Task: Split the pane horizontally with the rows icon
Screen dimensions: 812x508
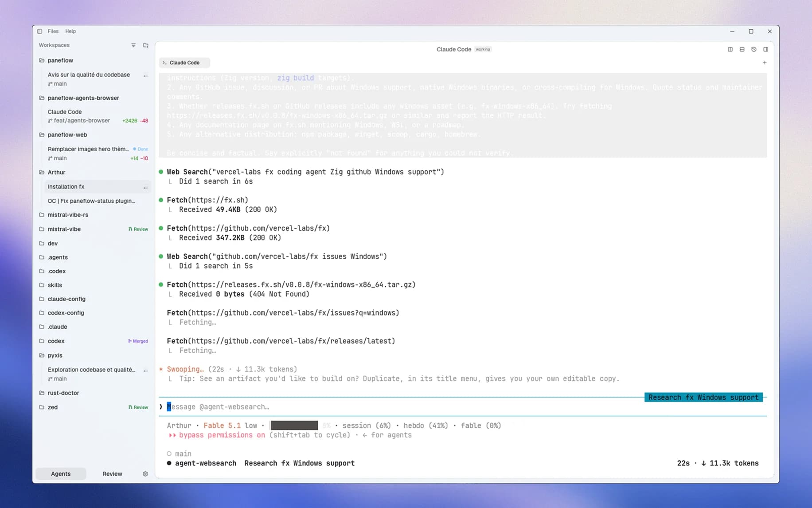Action: (x=742, y=49)
